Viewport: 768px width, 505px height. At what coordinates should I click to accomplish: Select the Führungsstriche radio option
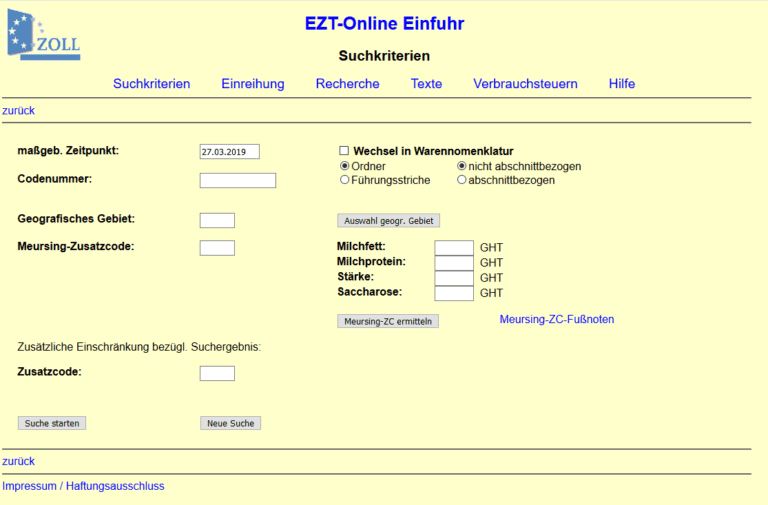point(345,180)
